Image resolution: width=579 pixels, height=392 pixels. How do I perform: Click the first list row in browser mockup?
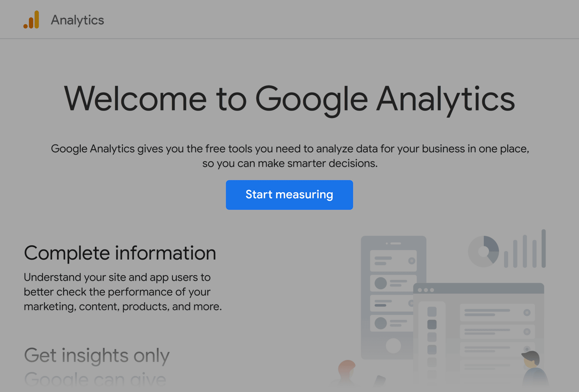click(497, 312)
